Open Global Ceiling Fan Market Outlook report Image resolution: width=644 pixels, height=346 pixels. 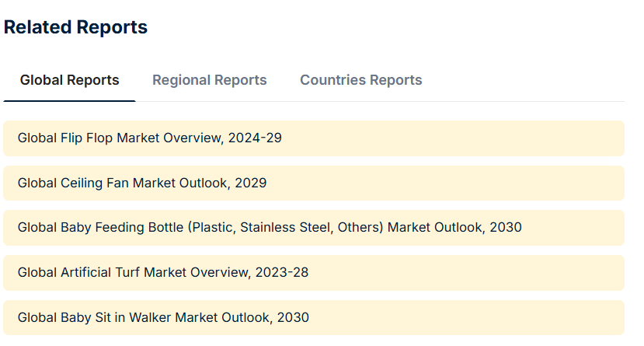click(142, 183)
